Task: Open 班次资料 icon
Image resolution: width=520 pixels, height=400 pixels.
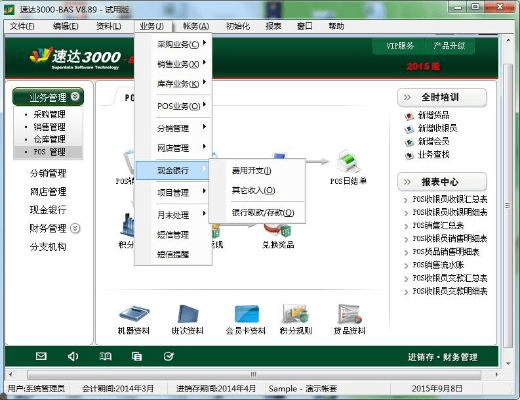Action: click(188, 314)
